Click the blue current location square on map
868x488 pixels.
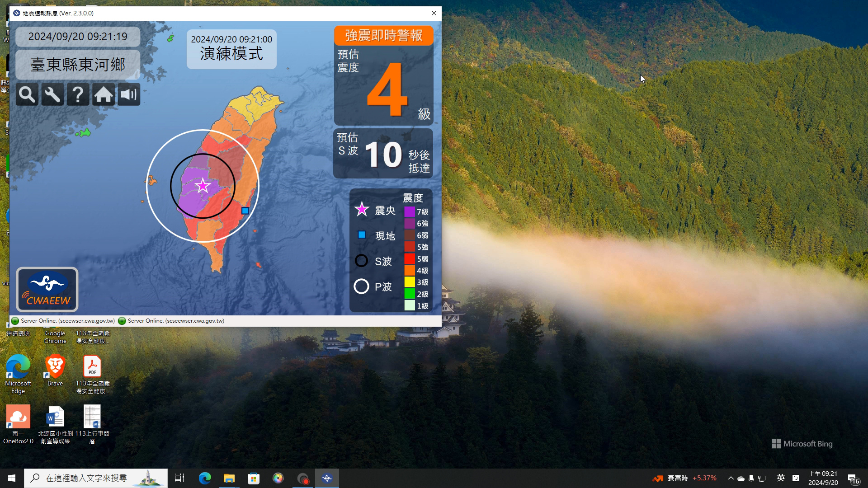(x=245, y=211)
